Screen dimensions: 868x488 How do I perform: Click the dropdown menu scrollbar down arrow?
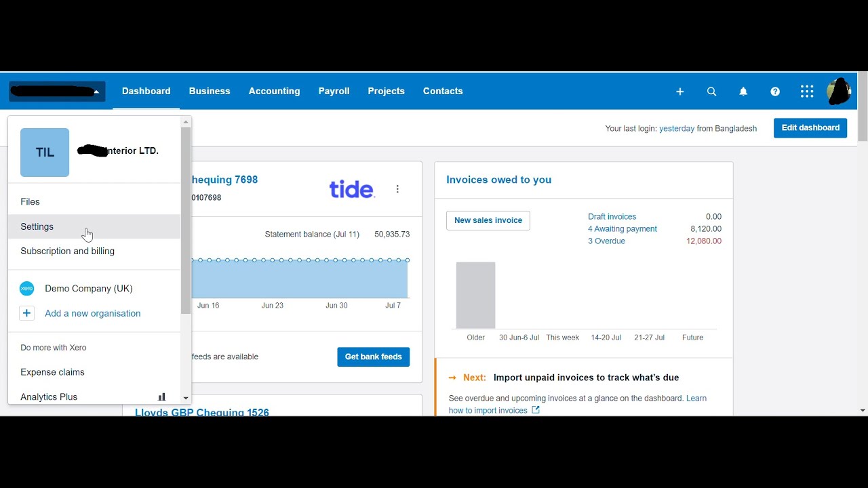[186, 399]
